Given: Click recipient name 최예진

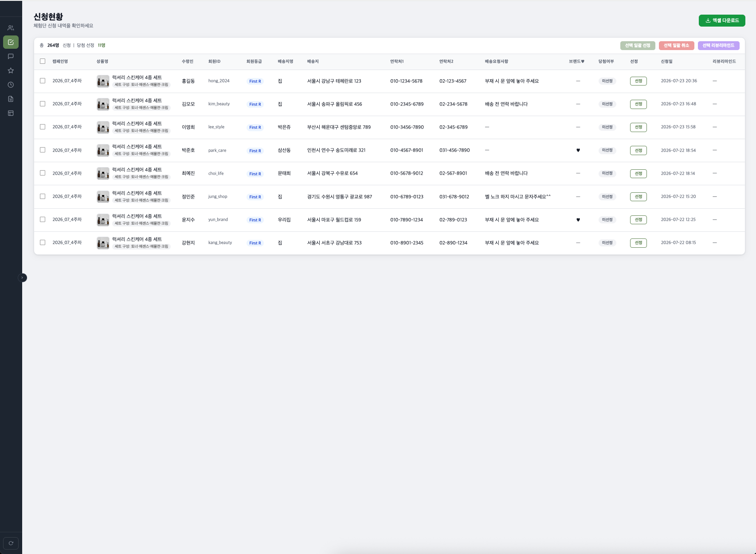Looking at the screenshot, I should (x=188, y=173).
